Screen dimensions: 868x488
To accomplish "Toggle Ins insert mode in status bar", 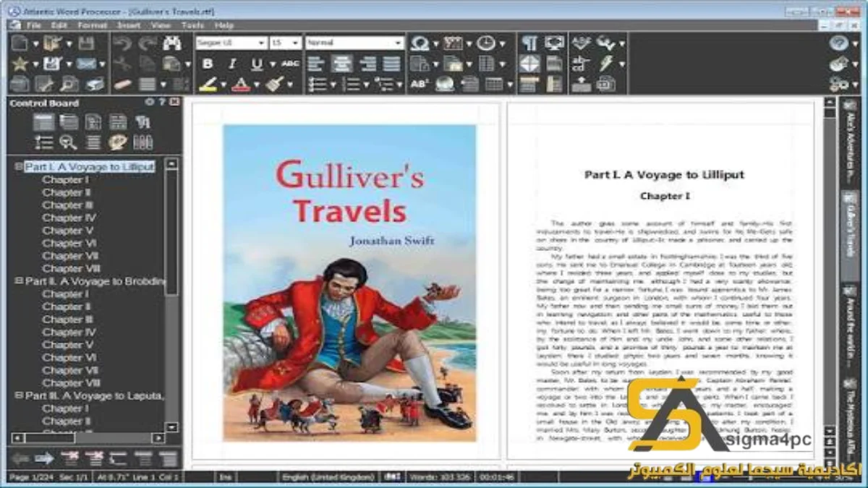I will (225, 477).
